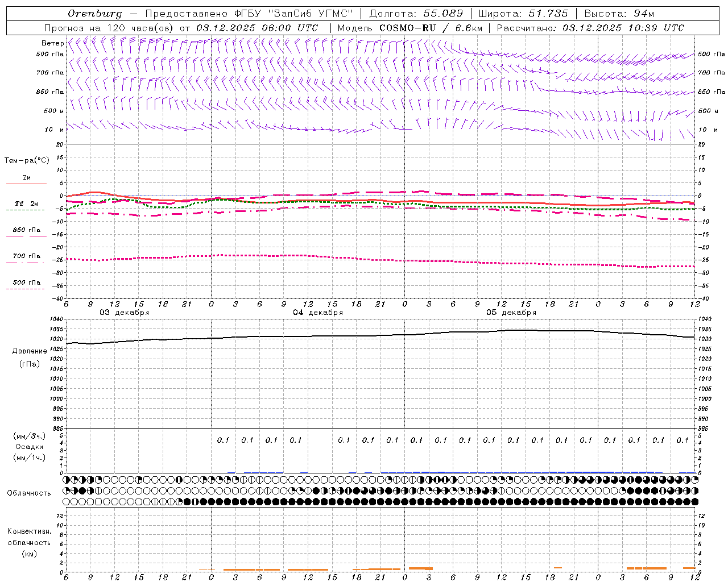Click the '2м' temperature legend label

click(27, 177)
